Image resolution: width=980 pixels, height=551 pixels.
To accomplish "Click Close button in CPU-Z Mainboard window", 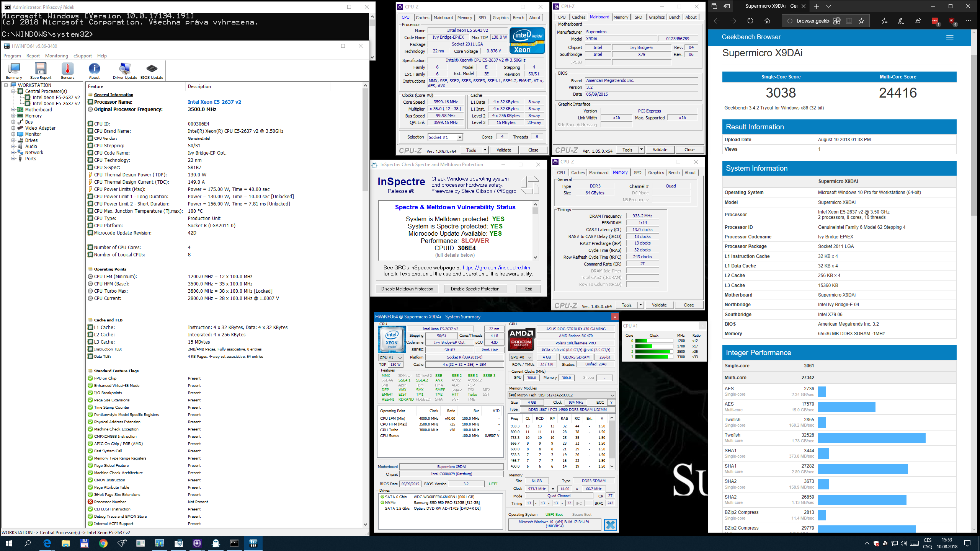I will [x=689, y=150].
